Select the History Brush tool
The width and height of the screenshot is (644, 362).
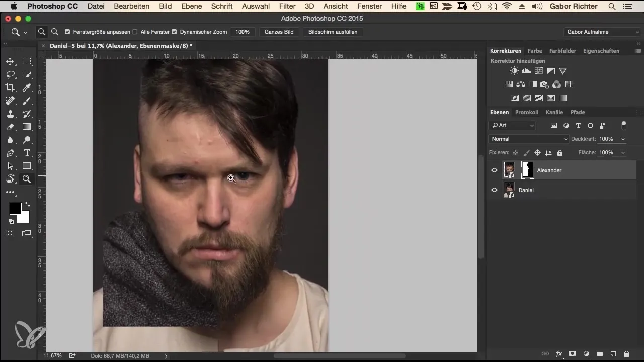[x=27, y=114]
